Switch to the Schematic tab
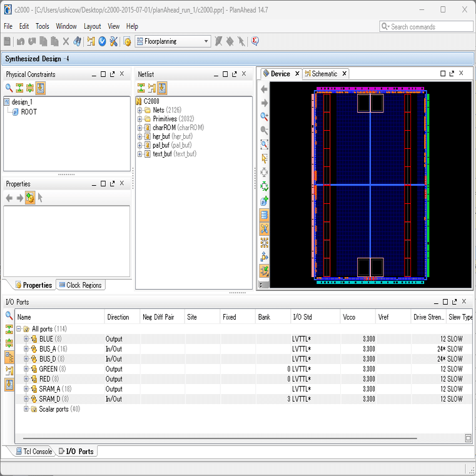The image size is (476, 476). click(x=324, y=74)
